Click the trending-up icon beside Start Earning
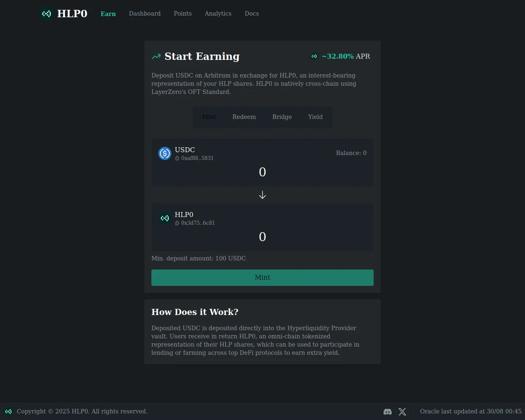The height and width of the screenshot is (420, 525). tap(156, 57)
